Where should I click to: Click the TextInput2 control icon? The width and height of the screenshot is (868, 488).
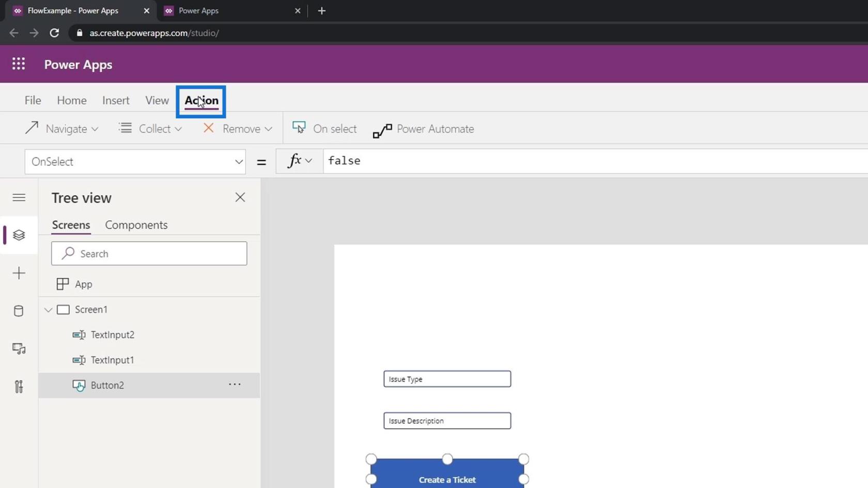tap(79, 335)
